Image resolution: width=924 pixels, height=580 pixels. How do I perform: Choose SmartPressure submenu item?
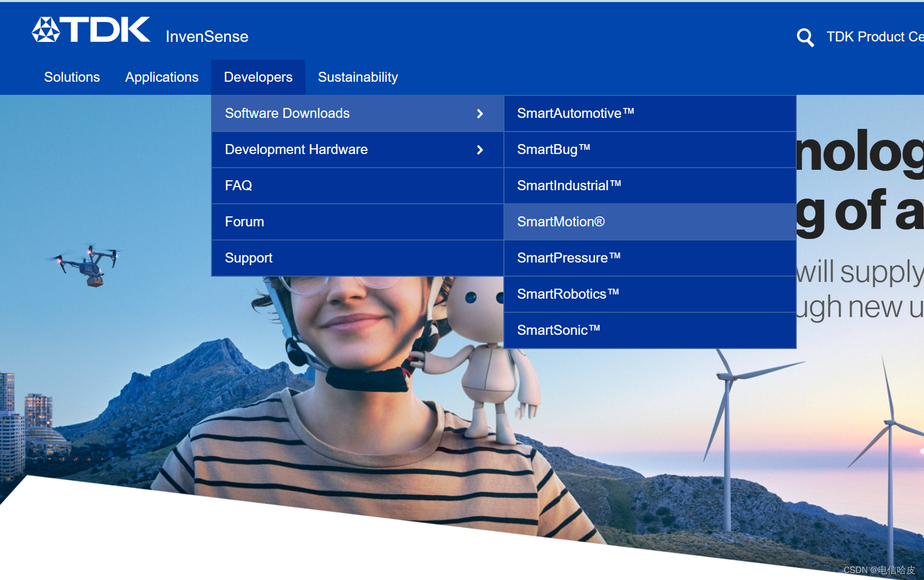[650, 258]
